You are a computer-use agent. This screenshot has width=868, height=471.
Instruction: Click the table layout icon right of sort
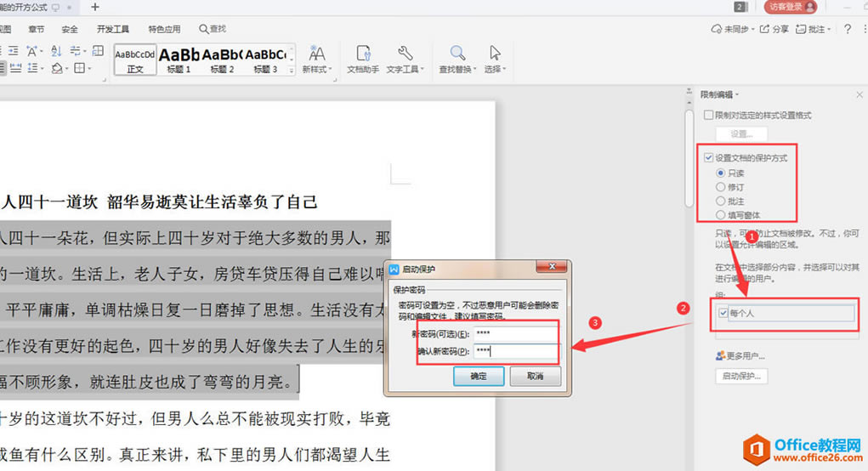tap(98, 51)
